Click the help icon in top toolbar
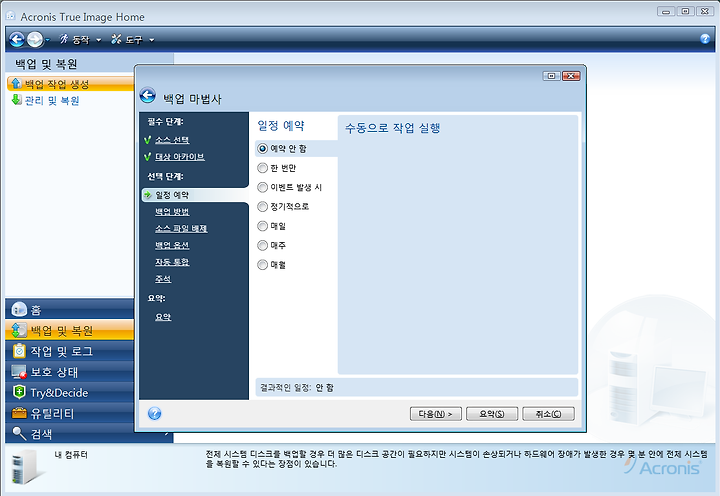This screenshot has width=720, height=496. pyautogui.click(x=705, y=39)
